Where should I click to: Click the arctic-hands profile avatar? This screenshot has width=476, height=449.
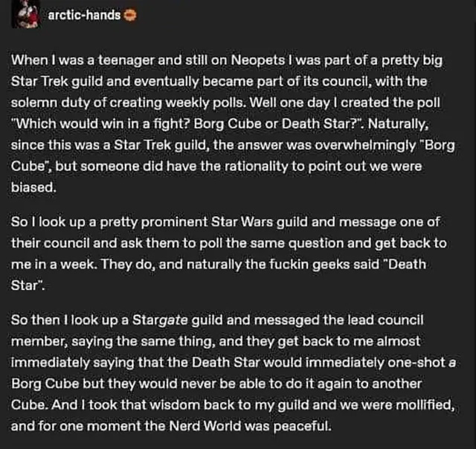[28, 16]
